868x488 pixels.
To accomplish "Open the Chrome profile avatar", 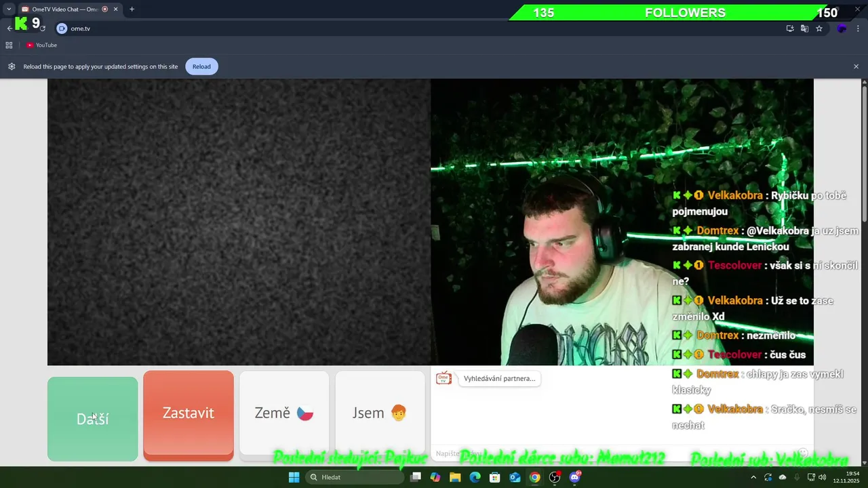I will tap(842, 28).
